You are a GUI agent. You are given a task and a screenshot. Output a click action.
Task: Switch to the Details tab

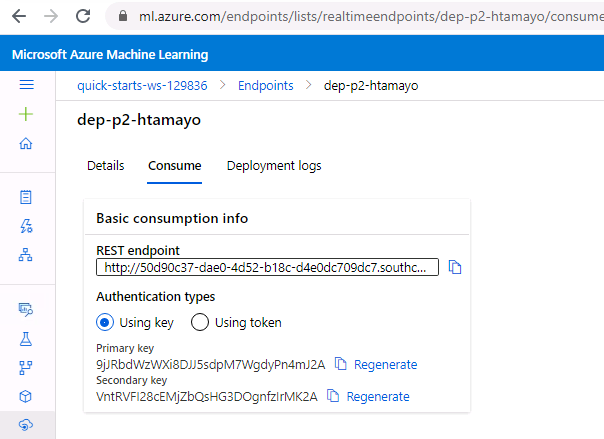coord(106,166)
